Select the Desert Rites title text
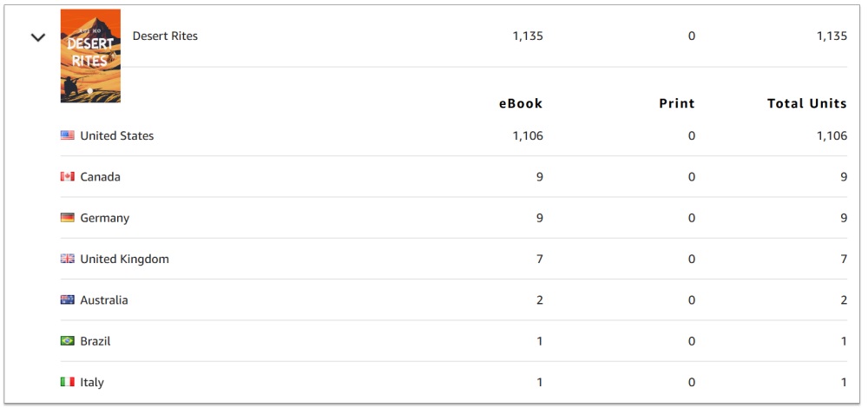Viewport: 868px width, 408px height. 165,36
